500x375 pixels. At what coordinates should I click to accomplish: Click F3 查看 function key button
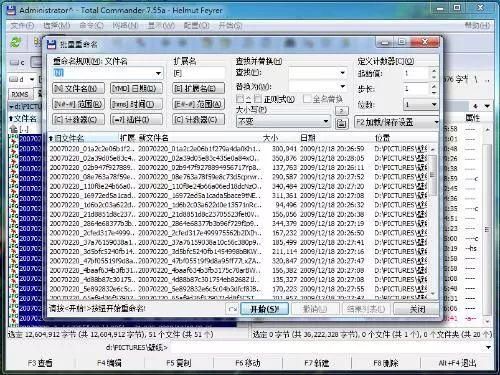point(40,363)
